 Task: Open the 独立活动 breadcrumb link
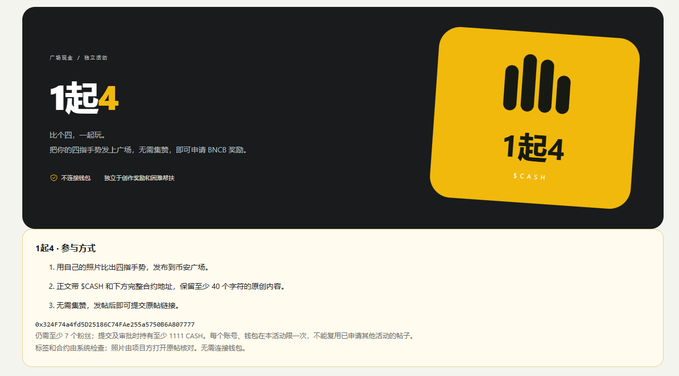point(96,58)
